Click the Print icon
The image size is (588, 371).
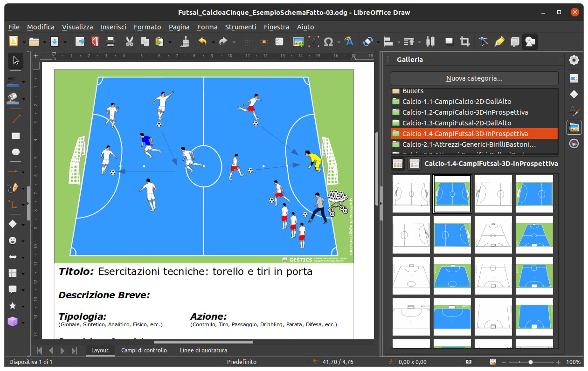coord(111,42)
